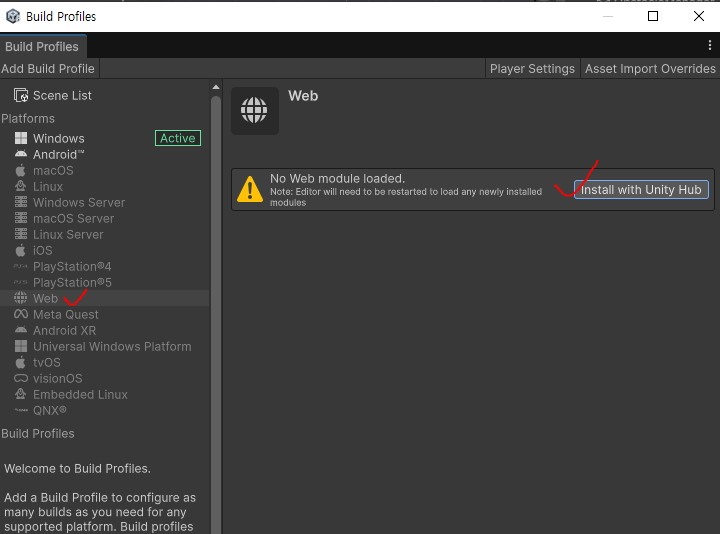Click the Web globe icon in platform list

[20, 298]
